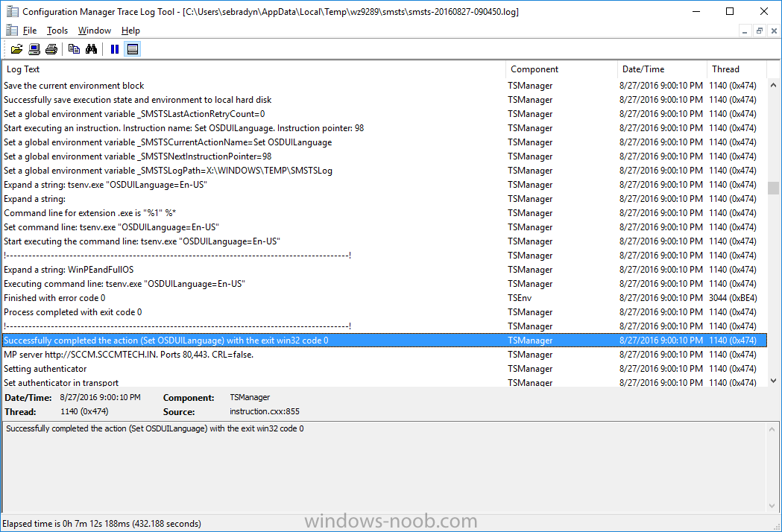Click the details pane scroll up arrow
Viewport: 782px width, 532px height.
[772, 429]
